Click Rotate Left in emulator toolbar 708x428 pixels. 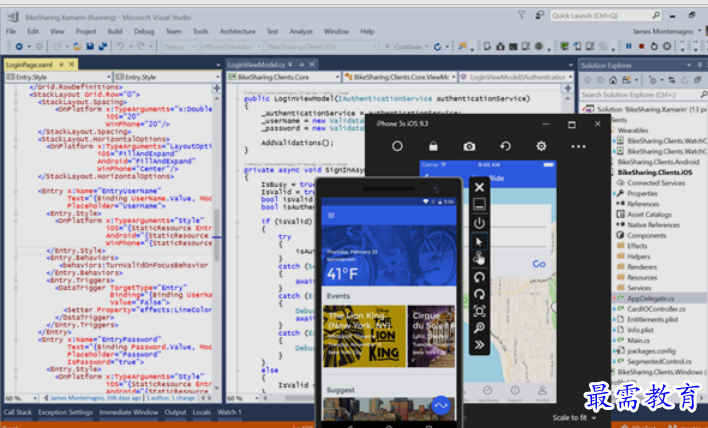[479, 277]
